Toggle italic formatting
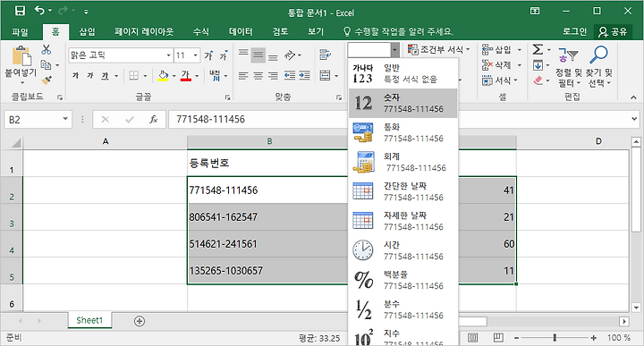The image size is (644, 346). point(90,75)
